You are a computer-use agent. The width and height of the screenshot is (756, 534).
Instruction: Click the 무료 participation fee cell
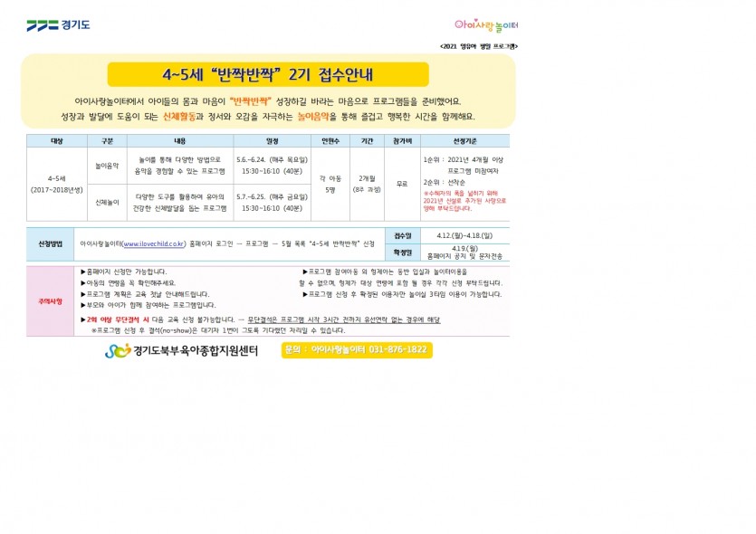[x=402, y=184]
